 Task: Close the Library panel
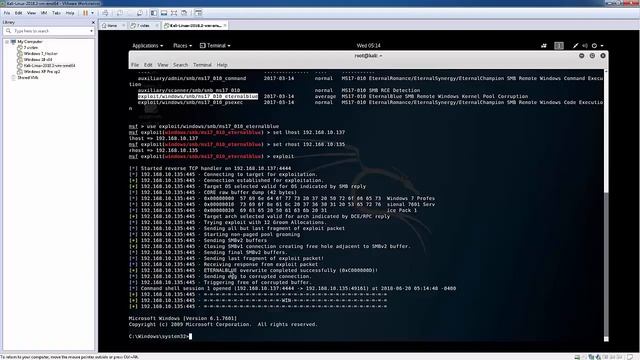(x=93, y=22)
